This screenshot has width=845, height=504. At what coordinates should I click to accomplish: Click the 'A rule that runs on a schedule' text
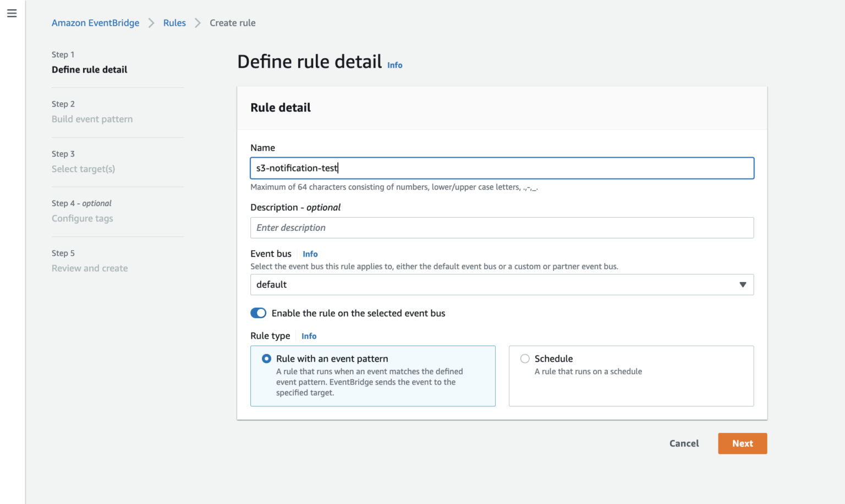[x=588, y=372]
